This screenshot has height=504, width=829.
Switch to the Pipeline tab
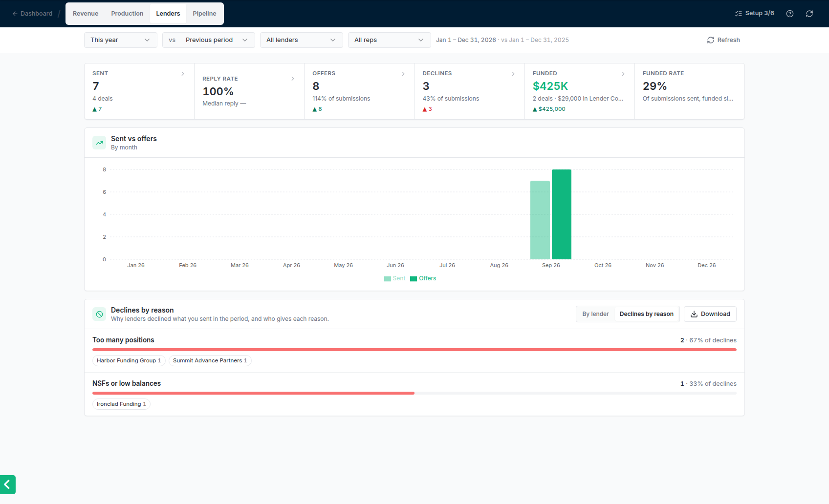pos(204,14)
